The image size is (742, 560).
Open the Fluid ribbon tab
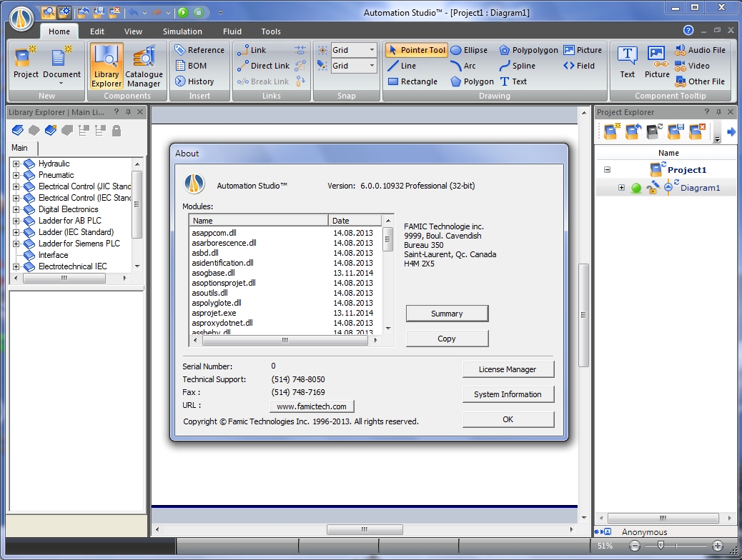coord(232,31)
